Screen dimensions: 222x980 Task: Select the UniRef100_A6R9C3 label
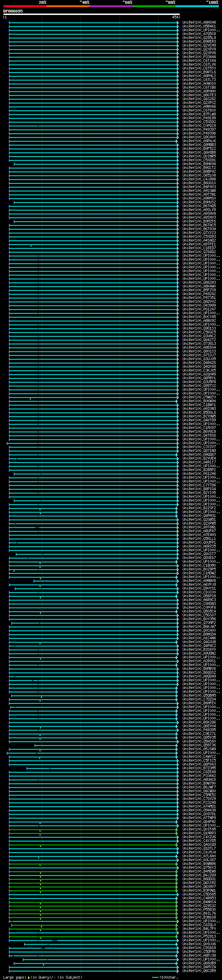(x=199, y=600)
